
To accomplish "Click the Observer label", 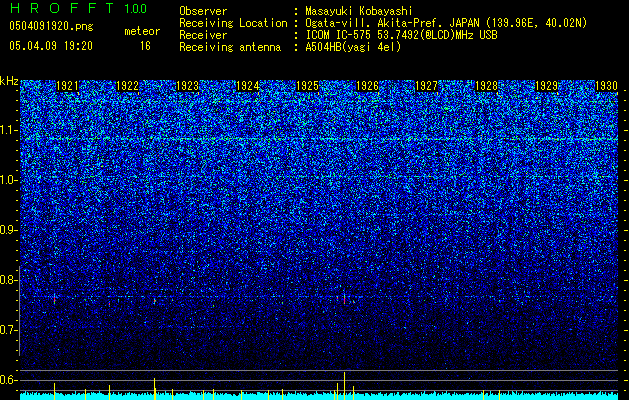I will pos(203,11).
